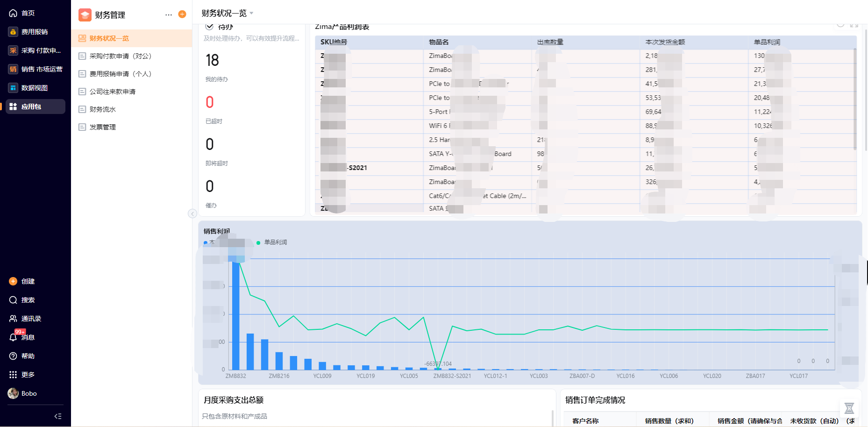Open 采购 付款申请 item in sidebar
Viewport: 868px width, 427px height.
coord(35,50)
